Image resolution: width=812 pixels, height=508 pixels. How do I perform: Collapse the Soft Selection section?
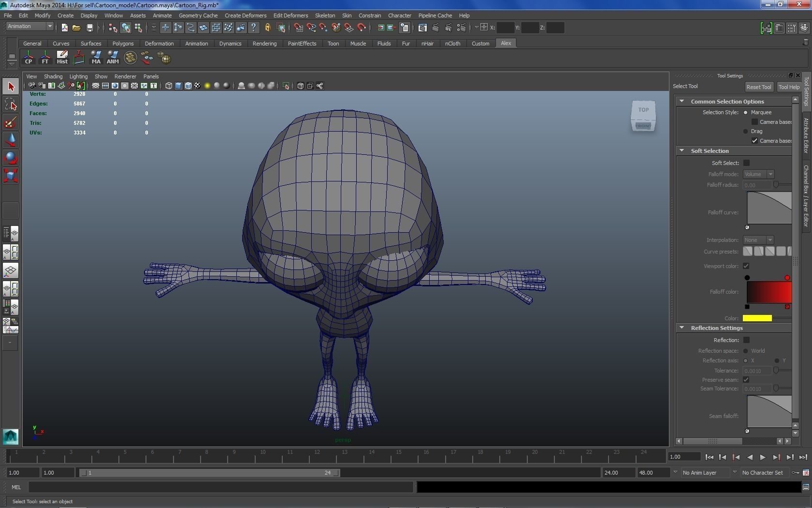[682, 150]
